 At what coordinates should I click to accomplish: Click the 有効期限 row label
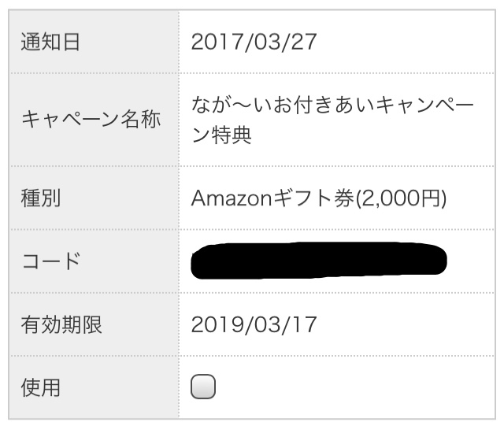pyautogui.click(x=61, y=324)
